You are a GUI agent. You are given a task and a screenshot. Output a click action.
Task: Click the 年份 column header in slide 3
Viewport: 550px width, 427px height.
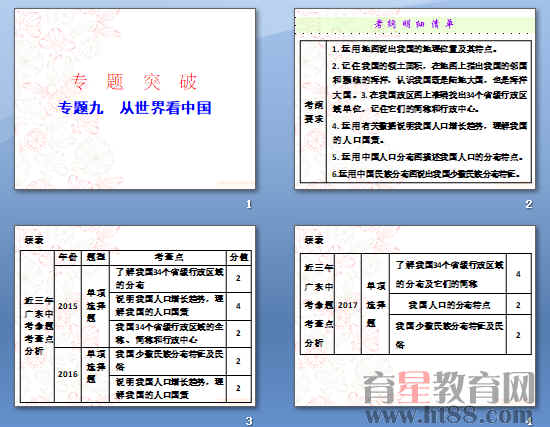pyautogui.click(x=68, y=258)
